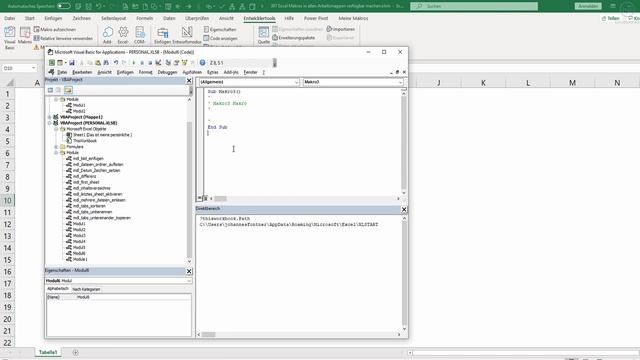Open Erweiterungspakete in the ribbon
The height and width of the screenshot is (360, 640).
293,38
